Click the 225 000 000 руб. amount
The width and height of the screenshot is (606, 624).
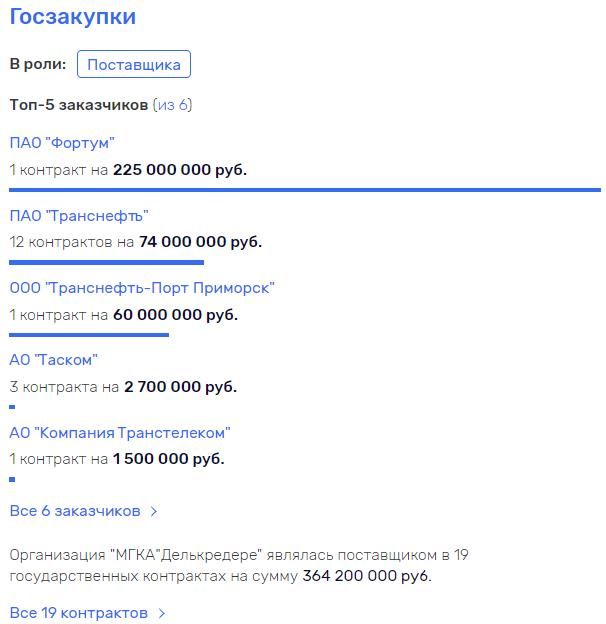[x=180, y=170]
